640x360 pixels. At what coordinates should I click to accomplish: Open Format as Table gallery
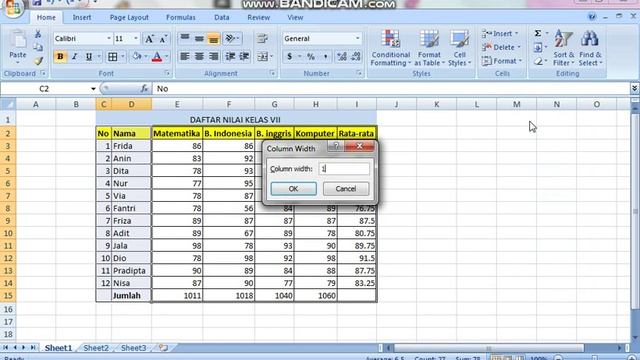(429, 48)
